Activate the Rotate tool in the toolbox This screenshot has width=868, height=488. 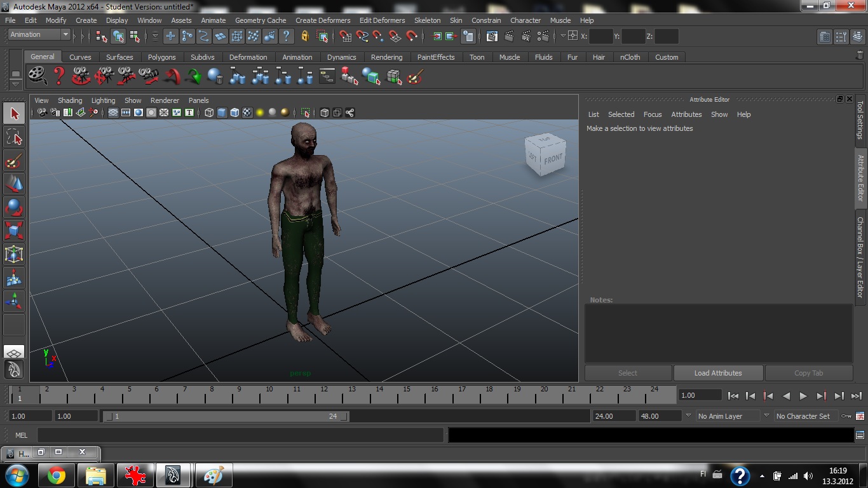pos(14,207)
